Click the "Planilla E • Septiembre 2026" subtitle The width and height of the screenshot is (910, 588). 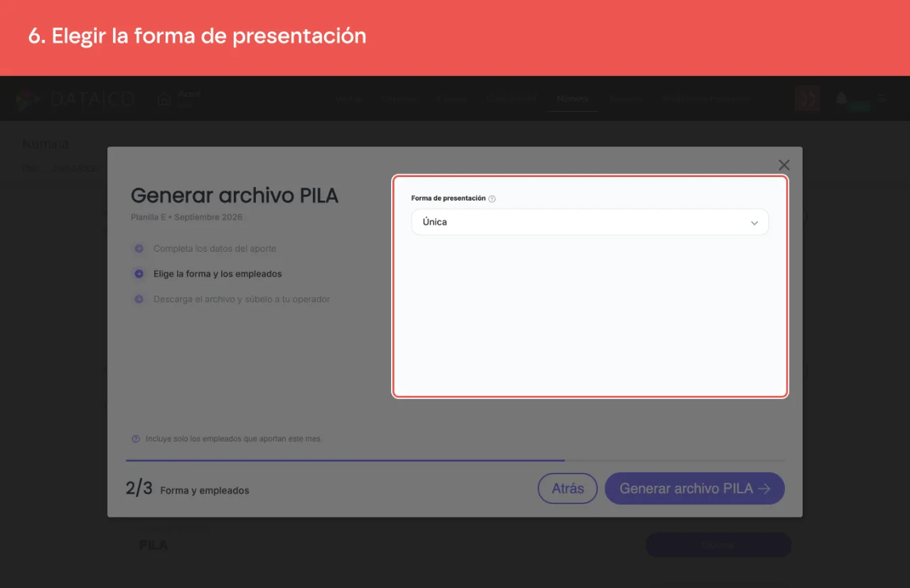point(186,217)
